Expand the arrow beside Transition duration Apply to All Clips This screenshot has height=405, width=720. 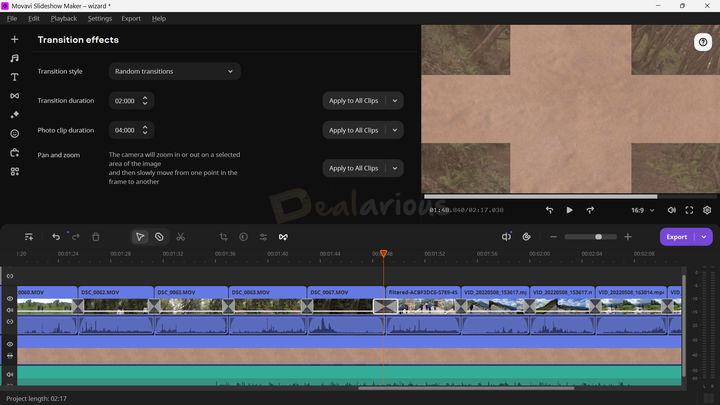point(395,101)
